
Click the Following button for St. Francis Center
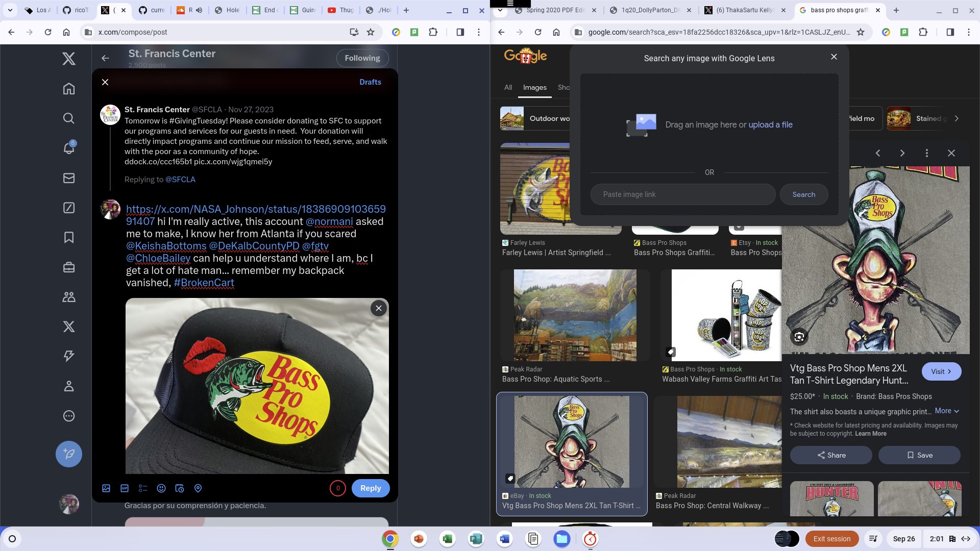(x=362, y=58)
